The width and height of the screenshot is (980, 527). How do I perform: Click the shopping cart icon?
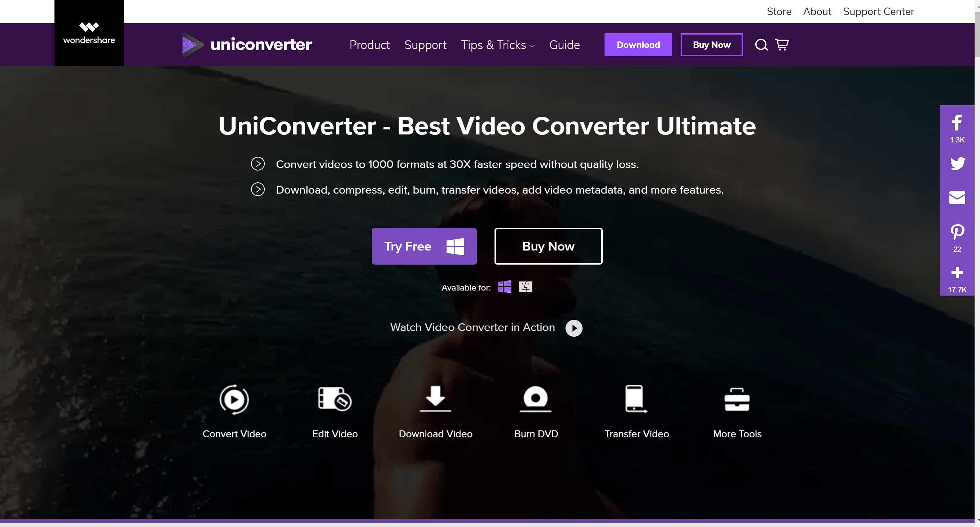click(783, 44)
